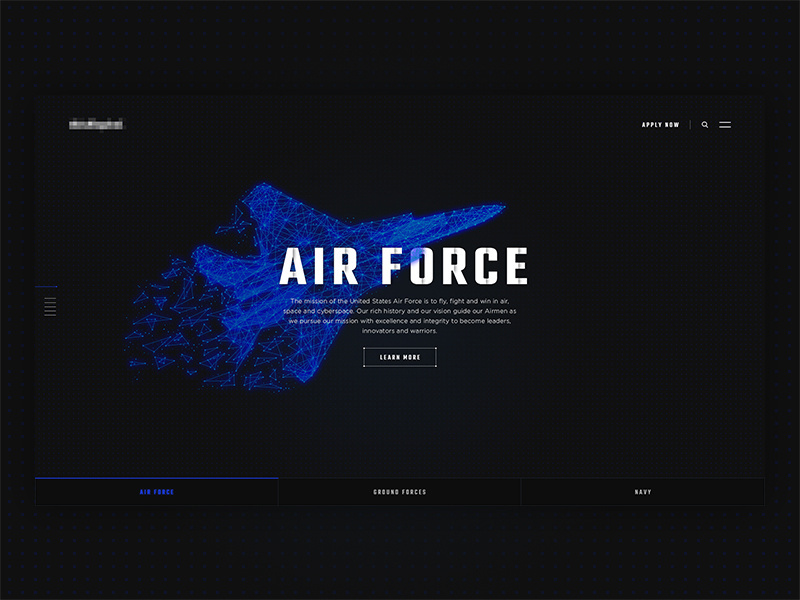Open the search magnifier icon
800x600 pixels.
point(705,124)
